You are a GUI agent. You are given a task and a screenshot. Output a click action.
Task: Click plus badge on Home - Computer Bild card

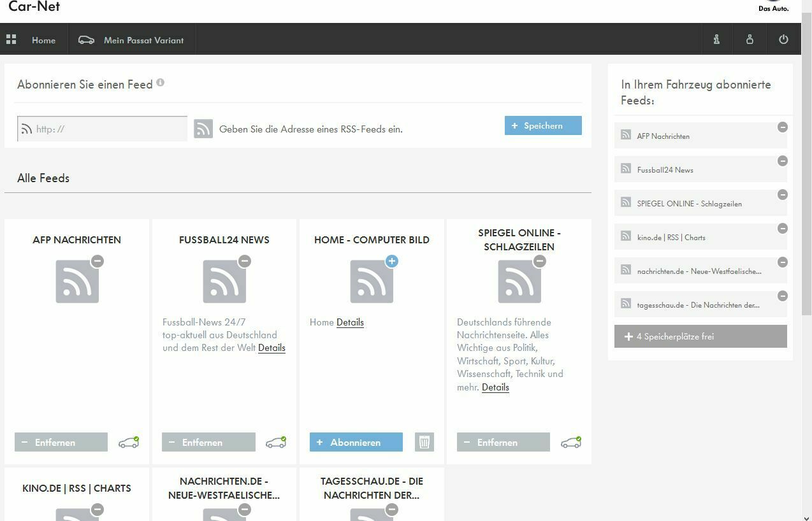392,261
